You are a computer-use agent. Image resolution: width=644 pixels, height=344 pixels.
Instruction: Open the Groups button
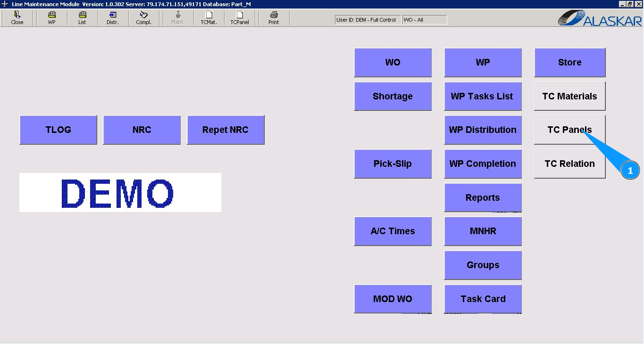[x=483, y=265]
